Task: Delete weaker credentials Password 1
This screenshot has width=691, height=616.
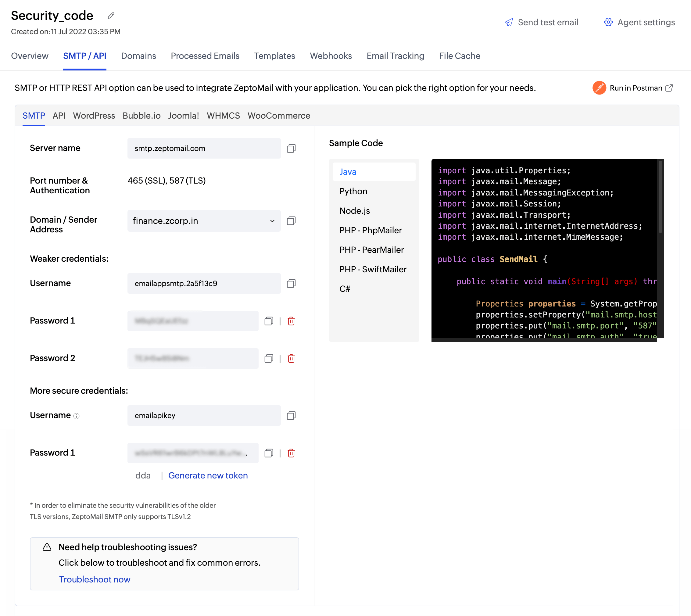Action: 291,321
